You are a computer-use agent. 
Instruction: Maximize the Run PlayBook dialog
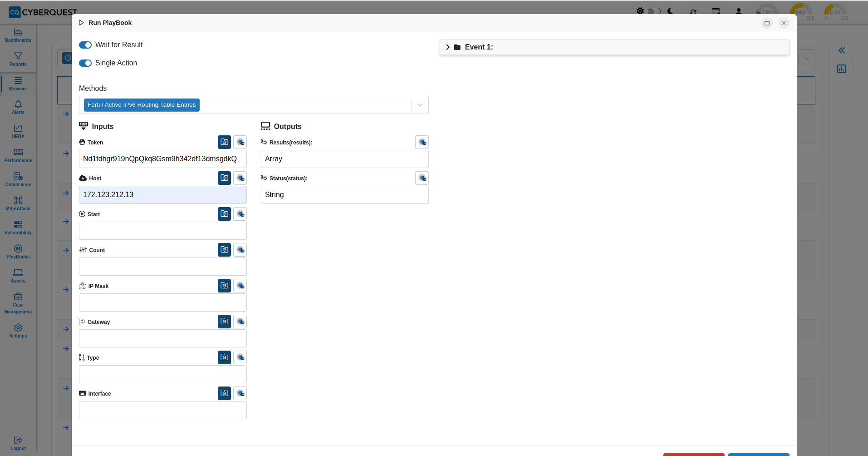tap(767, 23)
